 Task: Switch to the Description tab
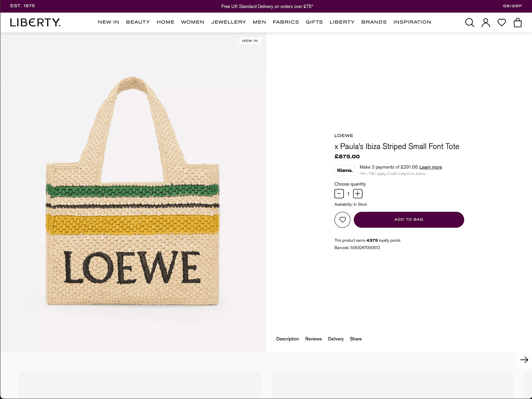tap(287, 339)
